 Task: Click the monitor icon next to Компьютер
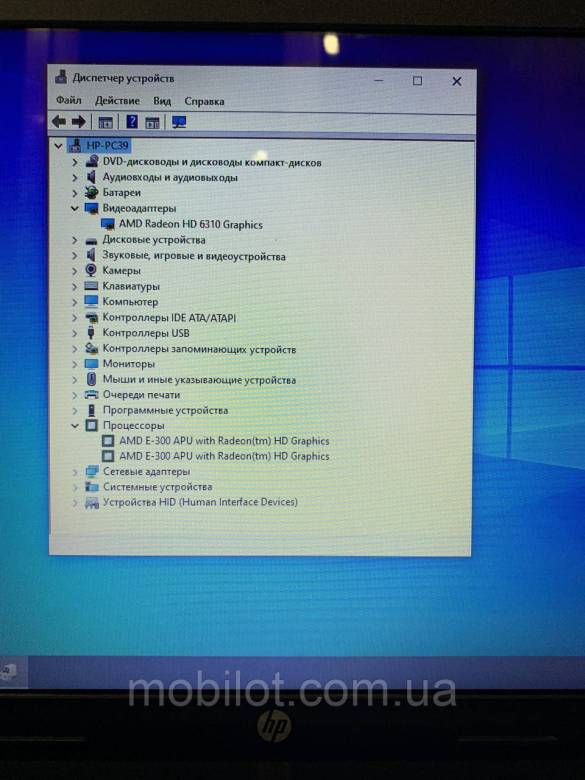(91, 301)
